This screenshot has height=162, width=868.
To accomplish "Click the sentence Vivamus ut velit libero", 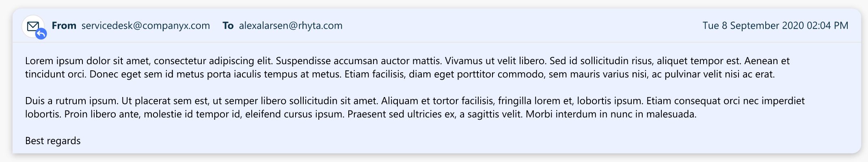I will tap(496, 61).
